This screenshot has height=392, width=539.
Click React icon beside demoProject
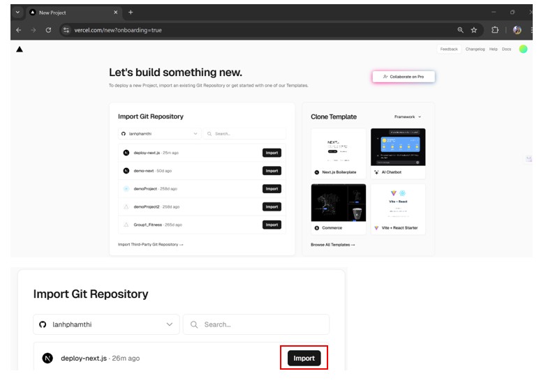[126, 188]
